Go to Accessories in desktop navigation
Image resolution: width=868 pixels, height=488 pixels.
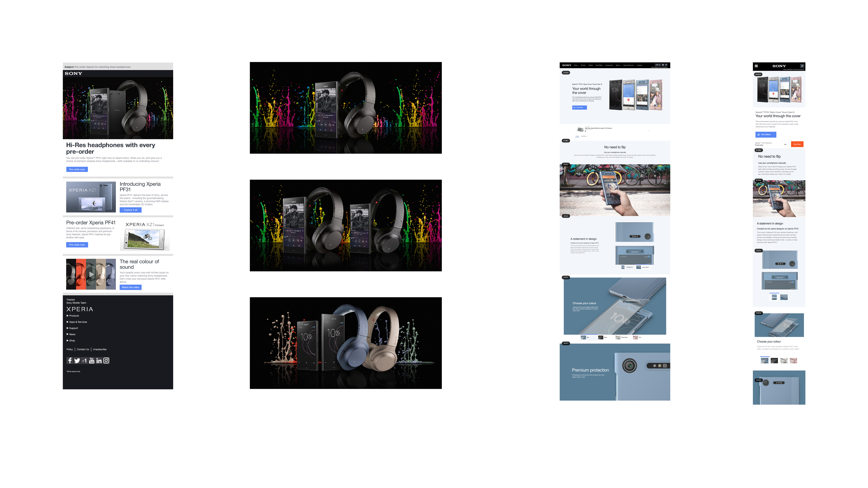(x=609, y=65)
